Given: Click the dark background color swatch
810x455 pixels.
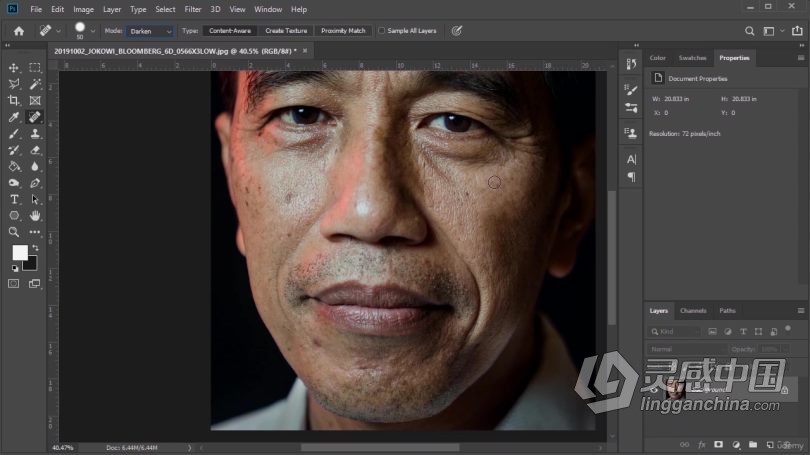Looking at the screenshot, I should coord(31,264).
